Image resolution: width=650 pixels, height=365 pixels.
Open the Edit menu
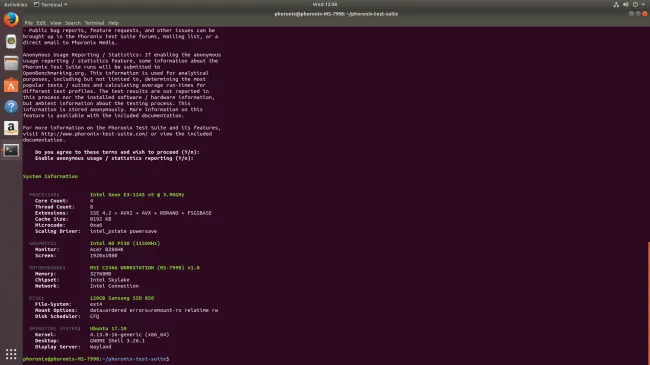41,23
